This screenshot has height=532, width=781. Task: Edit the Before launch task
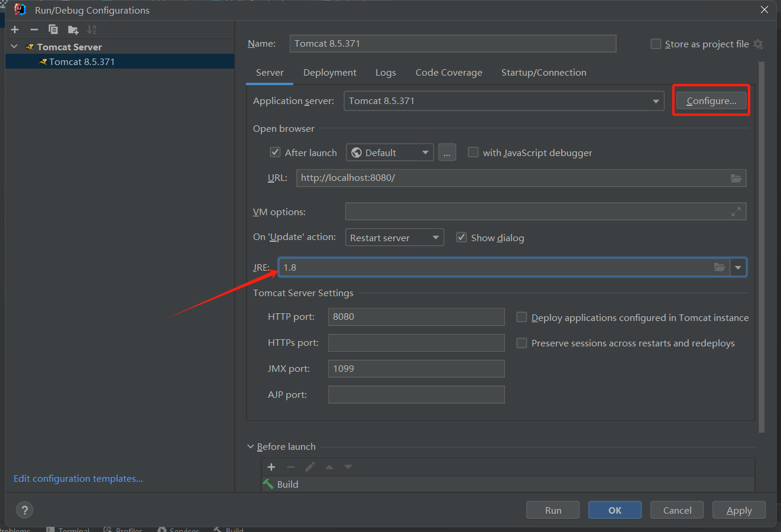click(310, 467)
